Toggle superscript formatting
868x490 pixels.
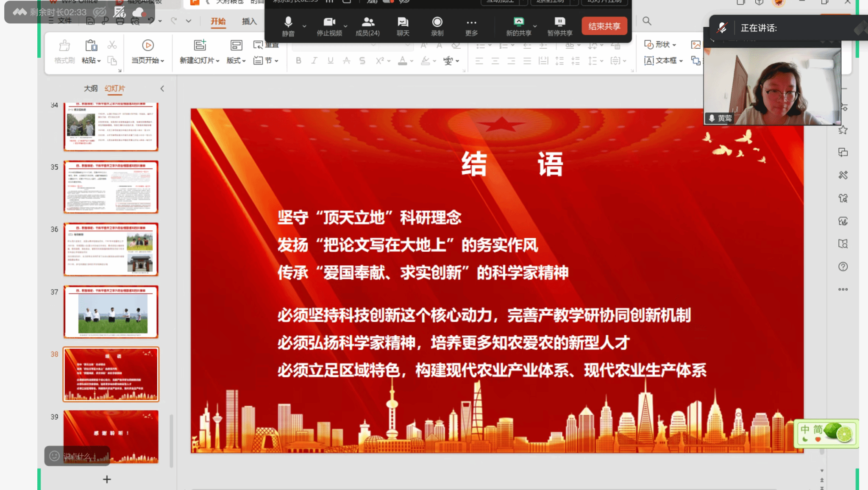click(379, 61)
